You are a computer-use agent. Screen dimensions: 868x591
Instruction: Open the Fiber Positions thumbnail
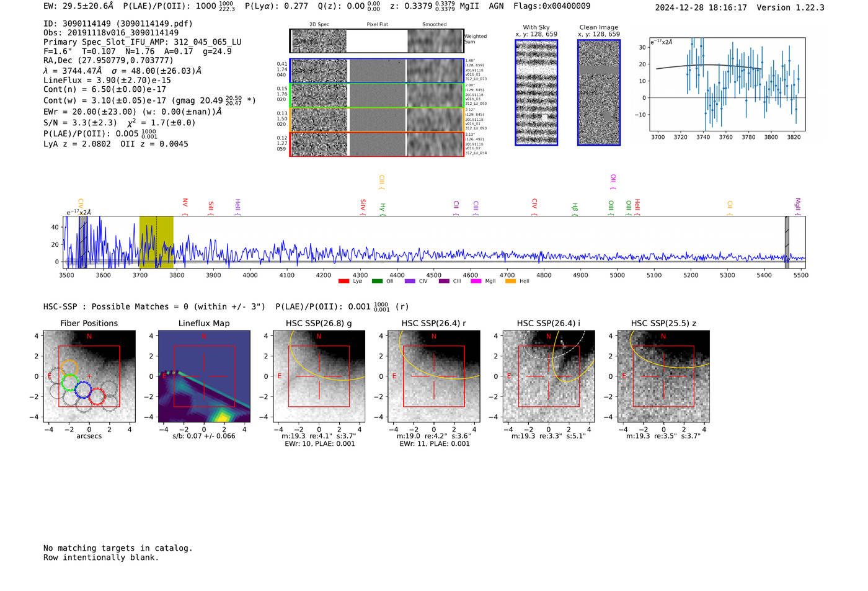click(x=89, y=376)
